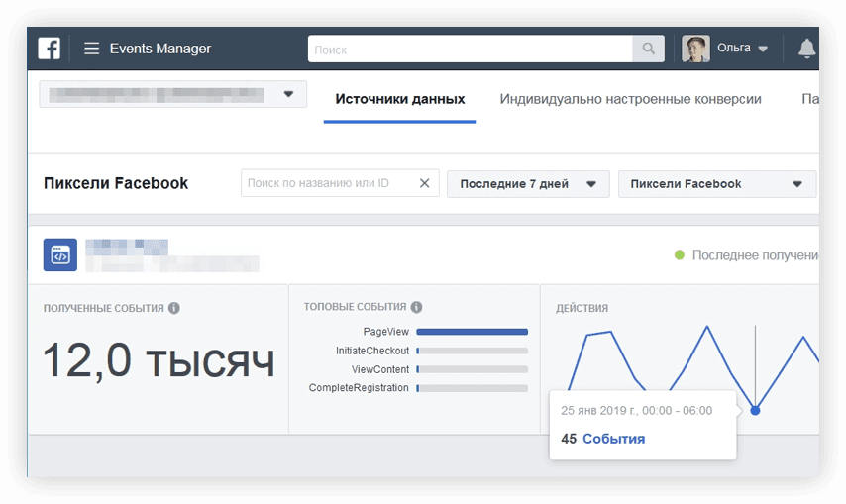Click the События link in the tooltip
846x504 pixels.
(613, 439)
